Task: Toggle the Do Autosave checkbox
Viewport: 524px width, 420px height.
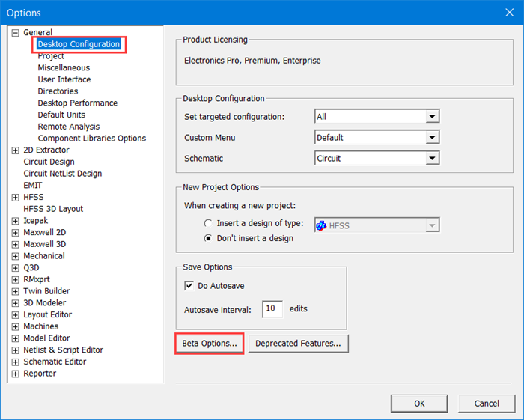Action: click(189, 286)
